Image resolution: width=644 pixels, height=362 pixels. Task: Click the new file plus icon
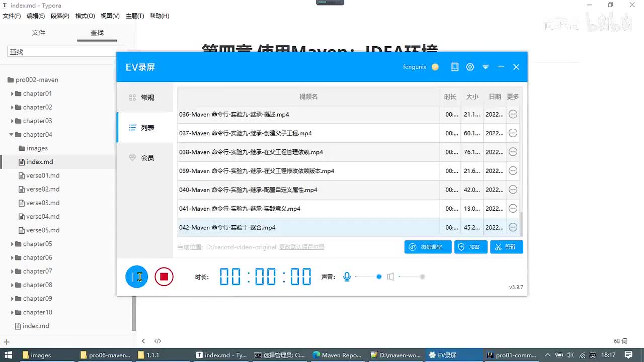7,342
